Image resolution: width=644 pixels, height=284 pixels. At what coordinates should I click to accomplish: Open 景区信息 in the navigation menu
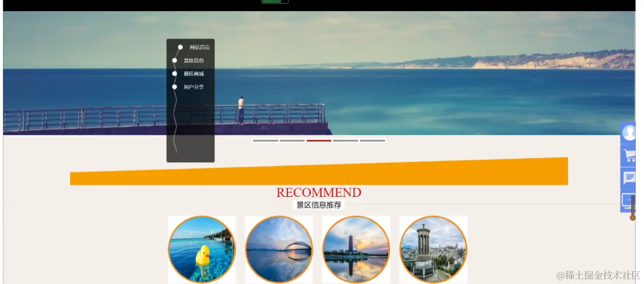[193, 61]
